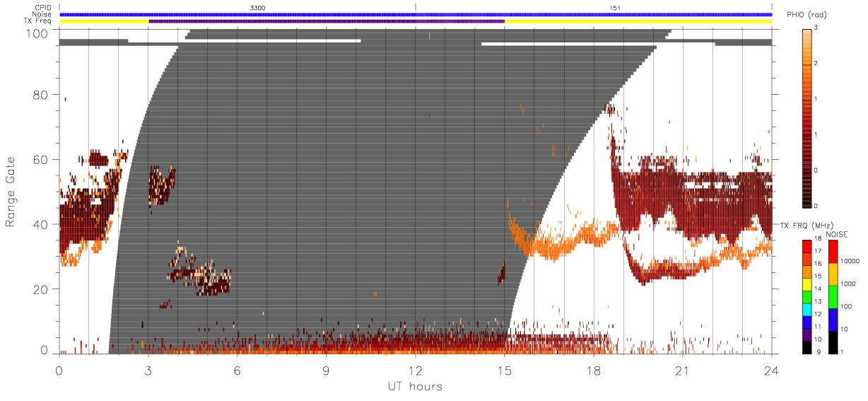
Task: Click the 80 tick on Range Gate axis
Action: (x=42, y=94)
